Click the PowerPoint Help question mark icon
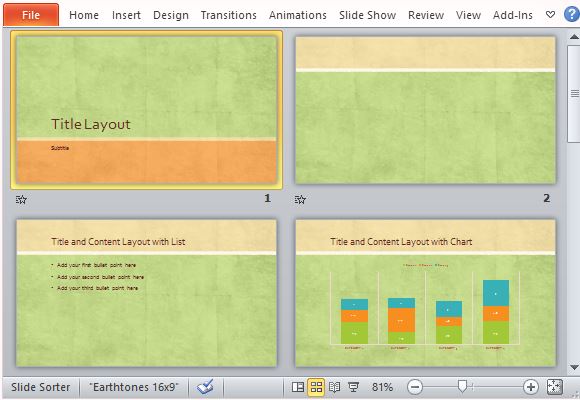Screen dimensions: 580x400 pos(572,14)
